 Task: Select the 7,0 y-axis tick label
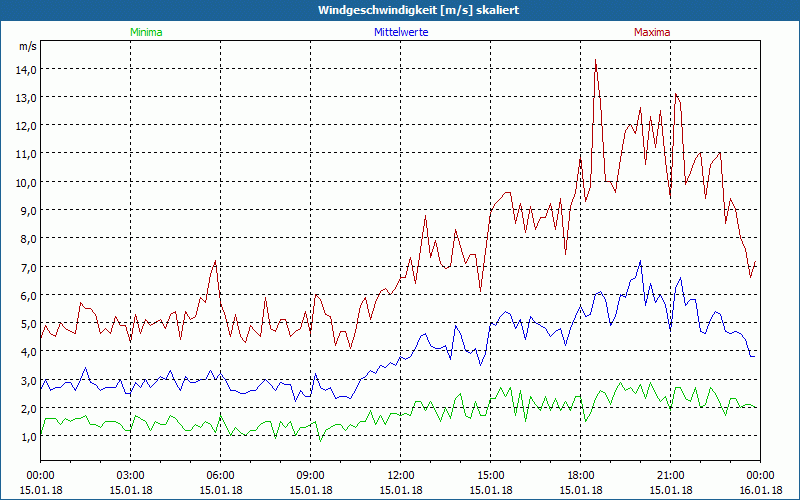26,267
